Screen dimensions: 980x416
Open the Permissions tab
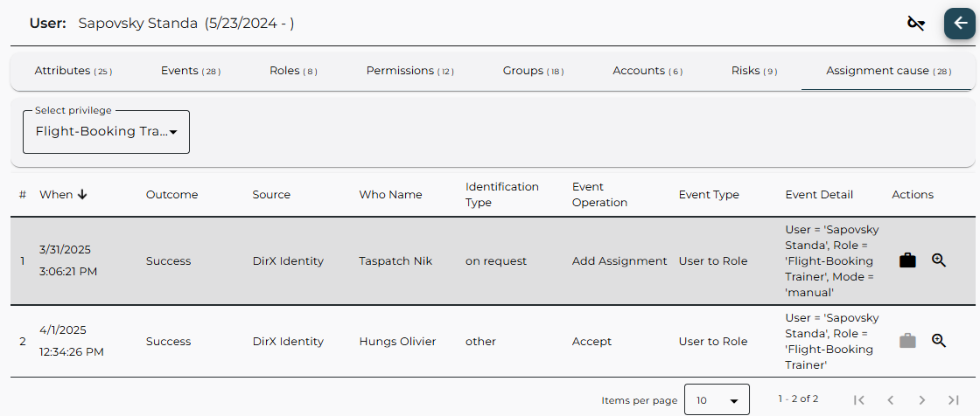pos(409,71)
